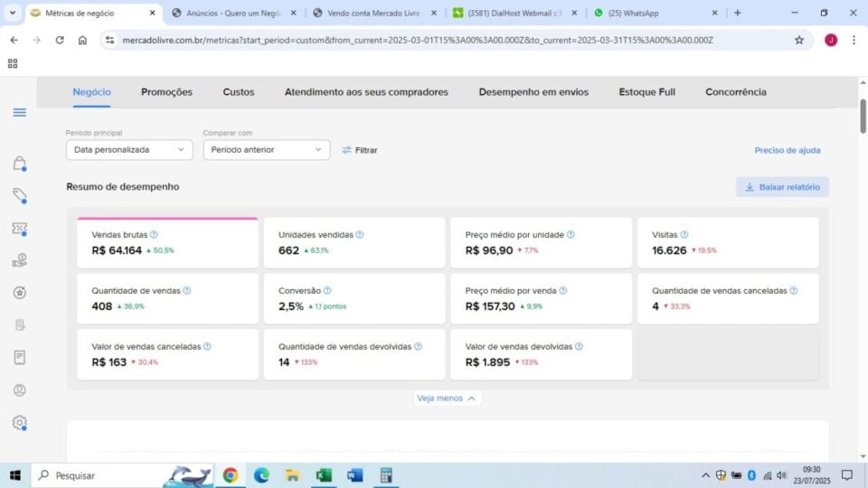Open the Windows Start menu
The width and height of the screenshot is (868, 488).
pos(15,475)
